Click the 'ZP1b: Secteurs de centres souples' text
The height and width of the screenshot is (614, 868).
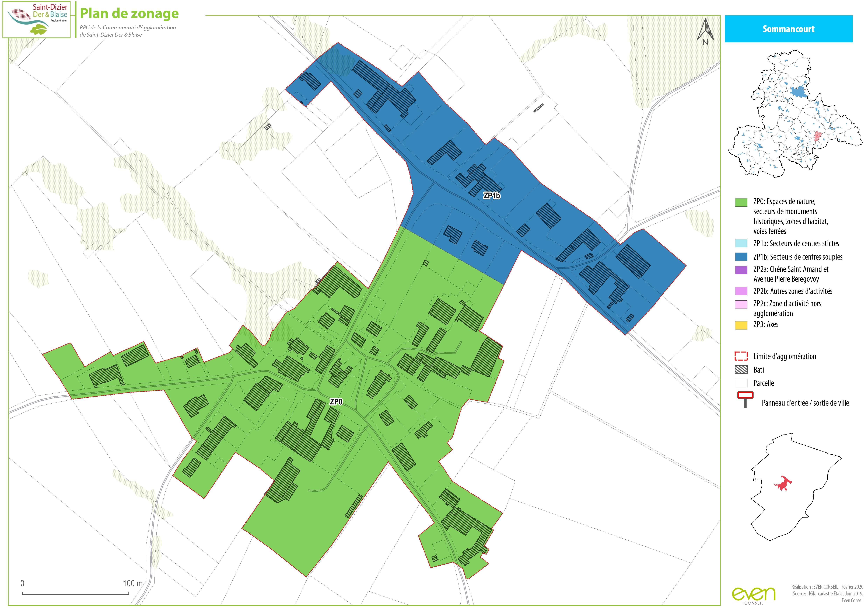point(798,257)
